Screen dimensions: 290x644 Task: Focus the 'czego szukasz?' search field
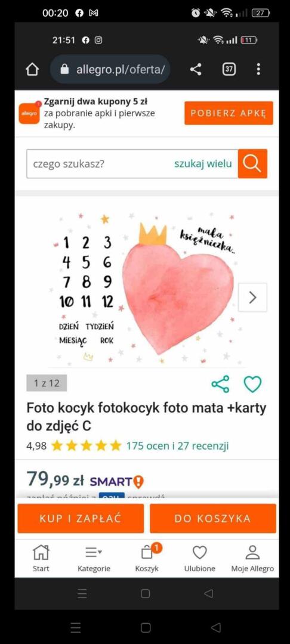click(98, 164)
